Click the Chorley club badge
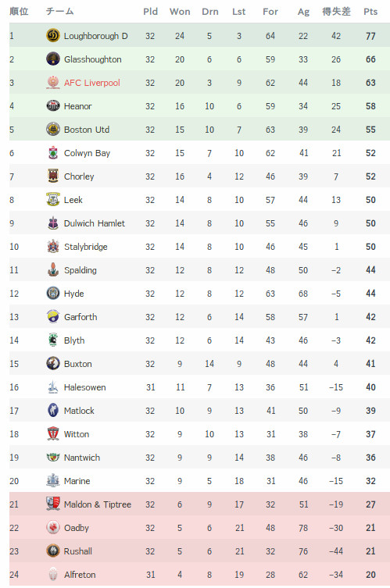The width and height of the screenshot is (390, 588). 53,176
